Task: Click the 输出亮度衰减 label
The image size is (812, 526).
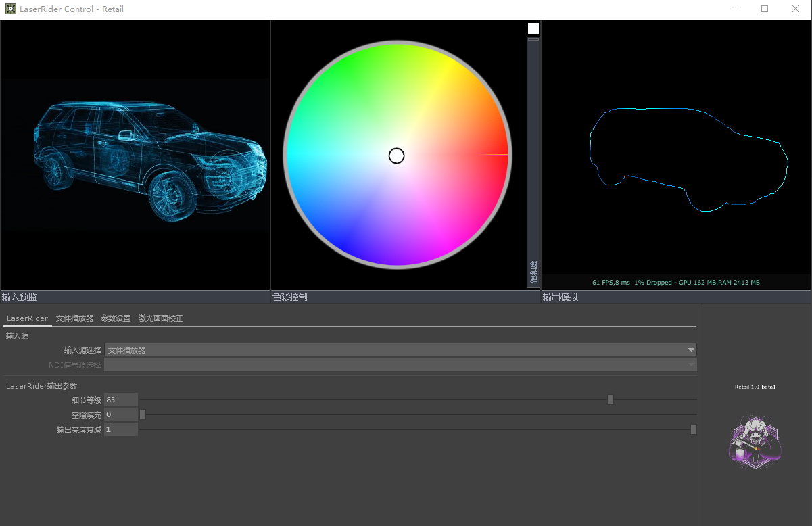Action: click(x=79, y=429)
